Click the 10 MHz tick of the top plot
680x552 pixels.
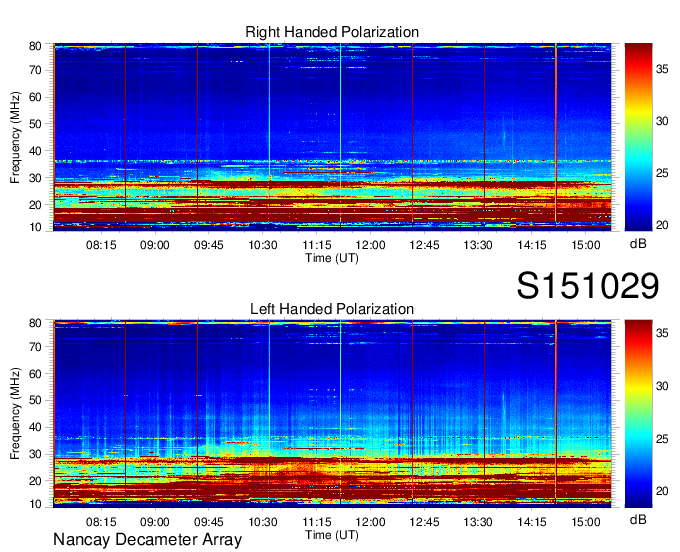[35, 227]
